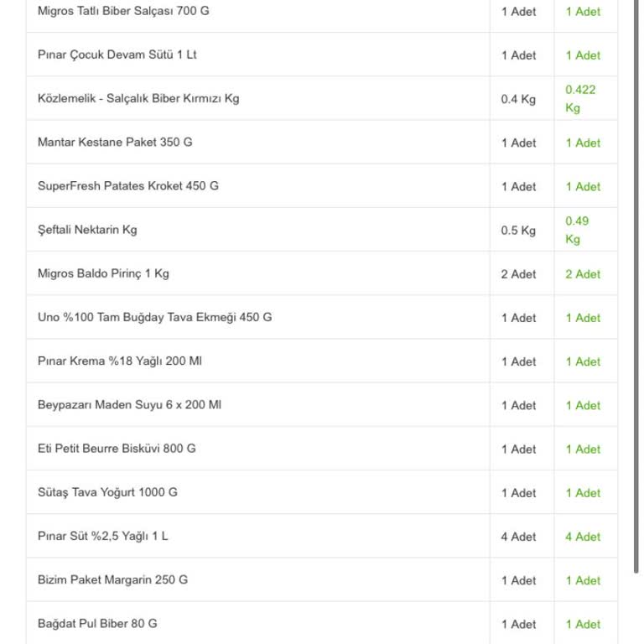Image resolution: width=644 pixels, height=644 pixels.
Task: Select Beypazarı Maden Suyu 6 x 200 Ml
Action: click(x=129, y=404)
